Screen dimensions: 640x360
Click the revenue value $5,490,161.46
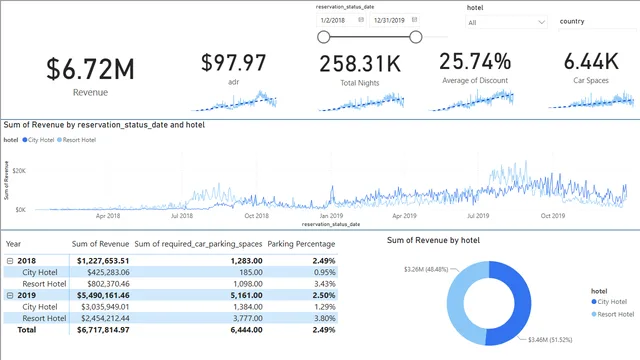click(103, 295)
